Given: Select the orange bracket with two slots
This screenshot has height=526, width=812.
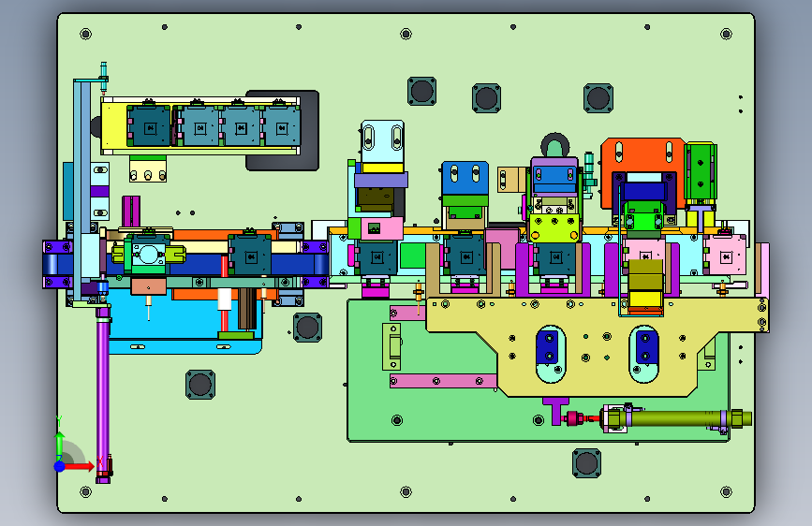Looking at the screenshot, I should [642, 154].
